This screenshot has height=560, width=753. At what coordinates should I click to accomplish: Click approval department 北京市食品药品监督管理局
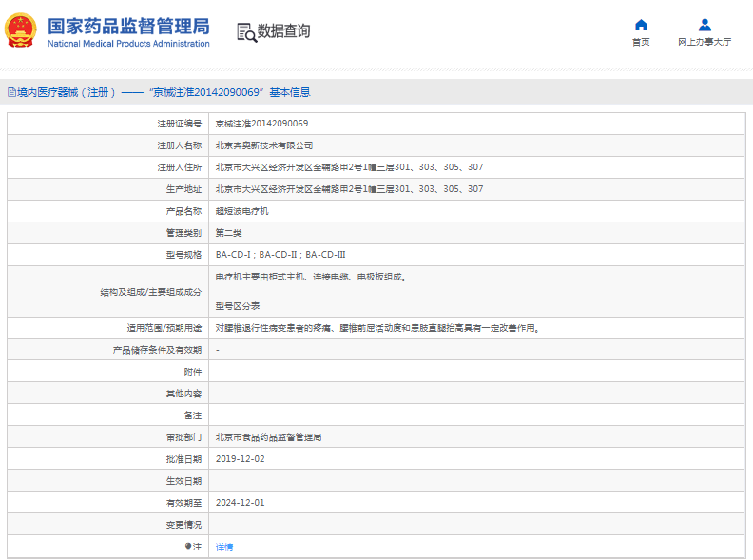point(268,437)
